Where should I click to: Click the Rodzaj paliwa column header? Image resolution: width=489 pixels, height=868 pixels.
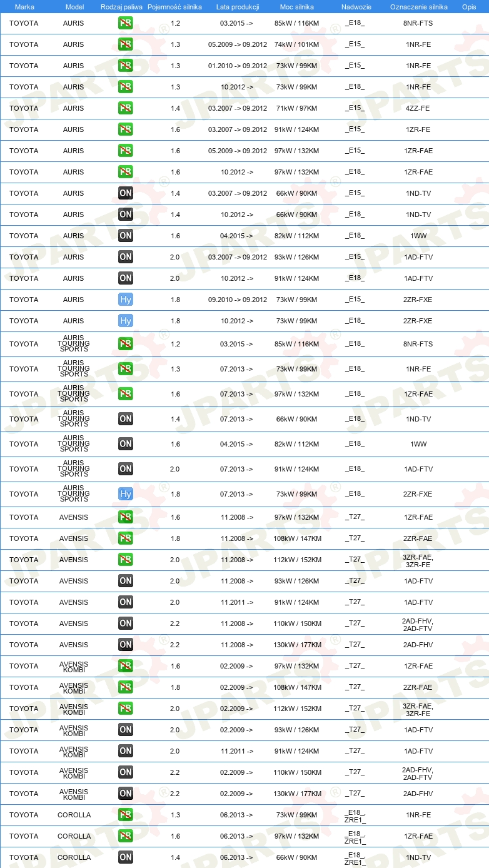point(121,7)
